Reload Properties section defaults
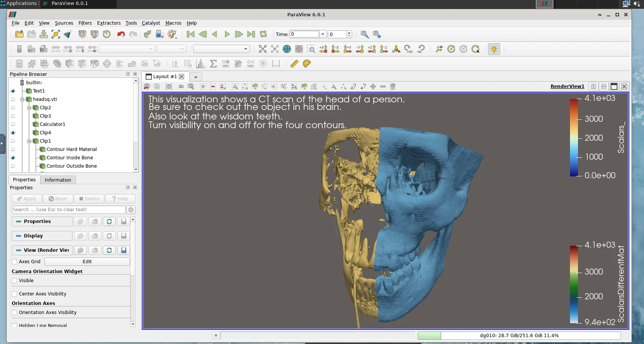 (109, 222)
